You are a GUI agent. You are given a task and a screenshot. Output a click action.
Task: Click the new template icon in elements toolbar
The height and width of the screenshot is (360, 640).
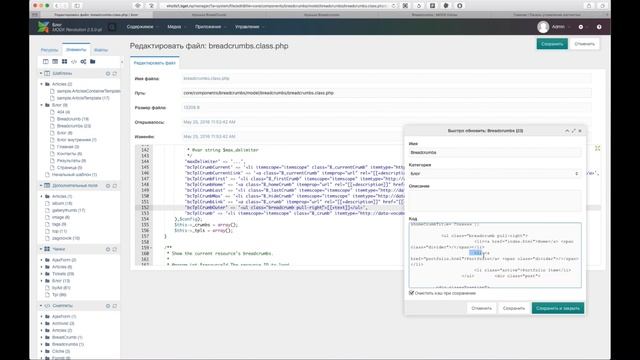pos(46,62)
